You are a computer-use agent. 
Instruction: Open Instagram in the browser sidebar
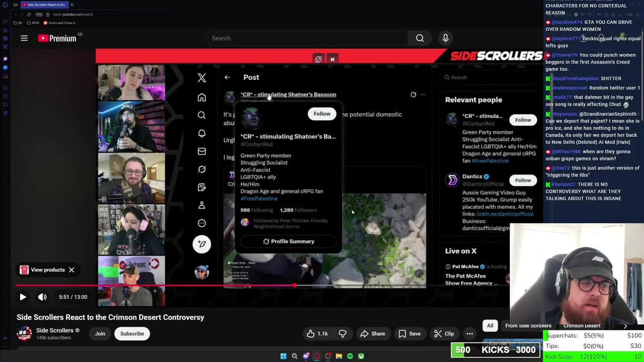click(5, 76)
